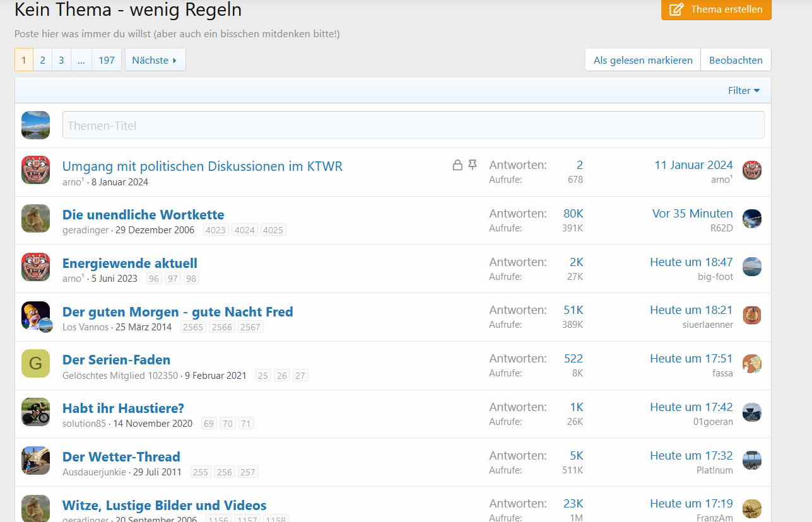Open Heute um 17:32 latest Wetter post
This screenshot has height=522, width=812.
(x=691, y=455)
